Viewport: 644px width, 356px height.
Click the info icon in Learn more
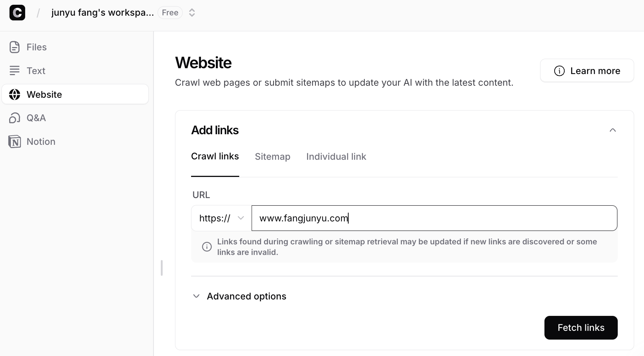tap(559, 71)
